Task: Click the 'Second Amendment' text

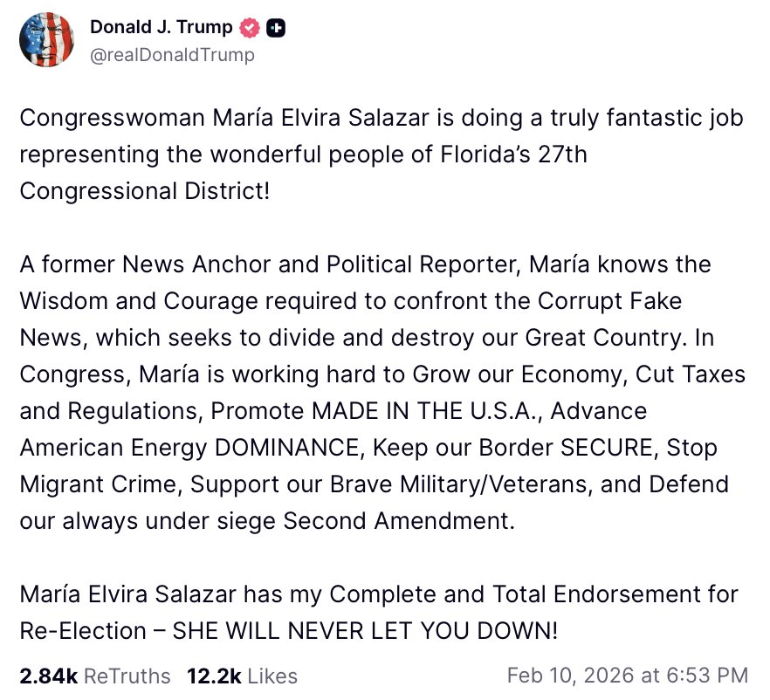Action: tap(396, 521)
